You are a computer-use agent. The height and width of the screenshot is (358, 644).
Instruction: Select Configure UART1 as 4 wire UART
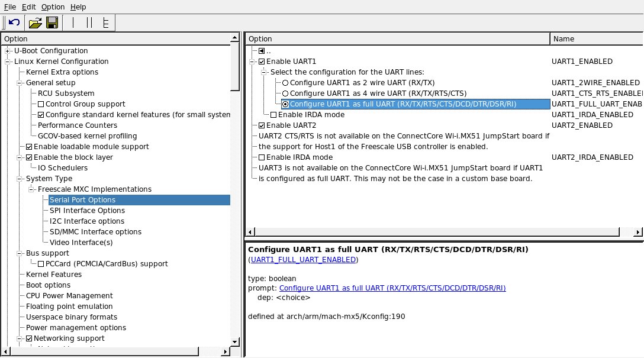pyautogui.click(x=285, y=93)
